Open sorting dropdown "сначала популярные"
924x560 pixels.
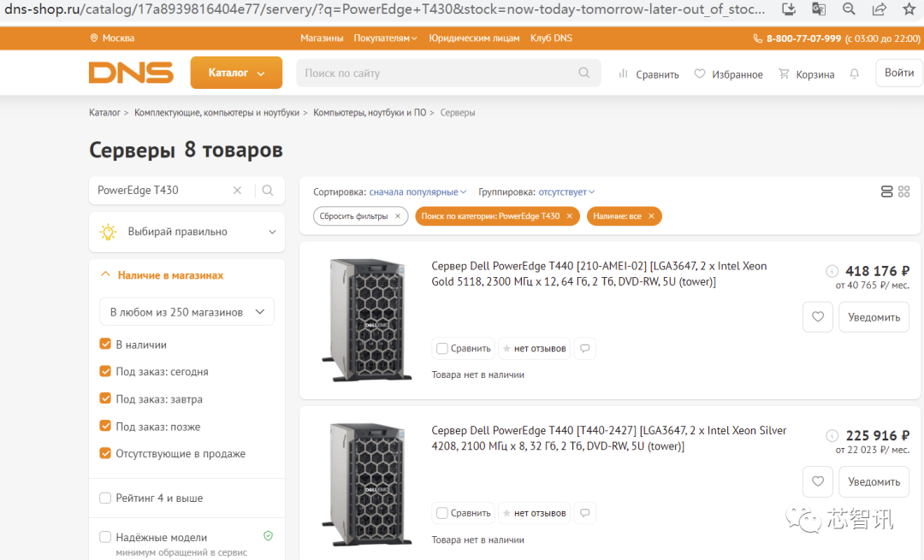(418, 192)
